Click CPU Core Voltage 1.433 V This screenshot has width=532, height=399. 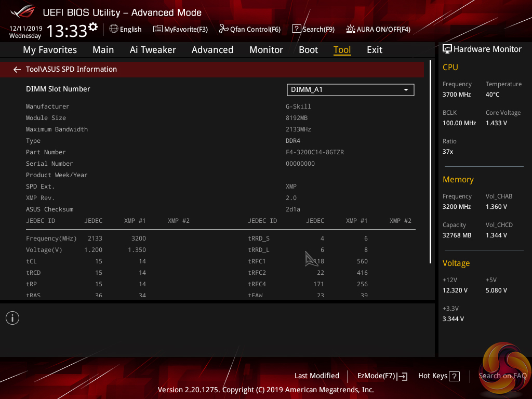point(496,123)
